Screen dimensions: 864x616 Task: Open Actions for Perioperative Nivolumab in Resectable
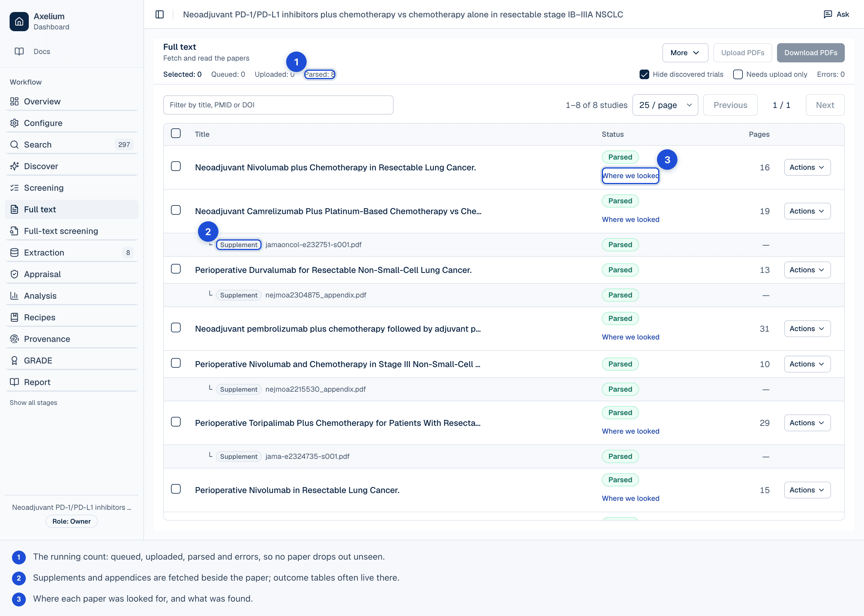[x=807, y=490]
